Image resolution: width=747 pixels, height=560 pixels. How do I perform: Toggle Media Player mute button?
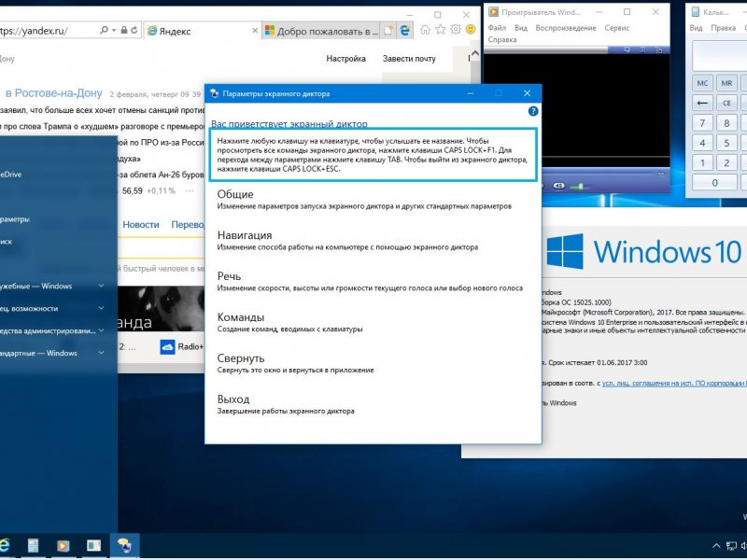point(558,186)
